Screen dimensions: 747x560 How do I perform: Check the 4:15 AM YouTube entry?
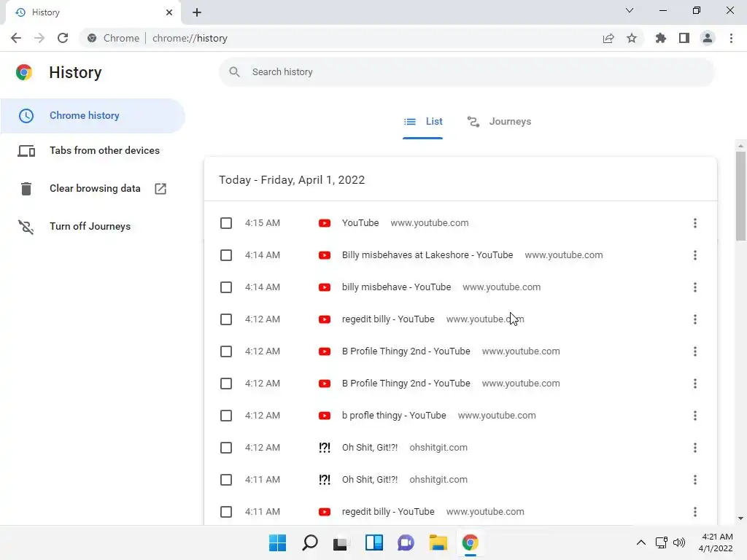226,223
